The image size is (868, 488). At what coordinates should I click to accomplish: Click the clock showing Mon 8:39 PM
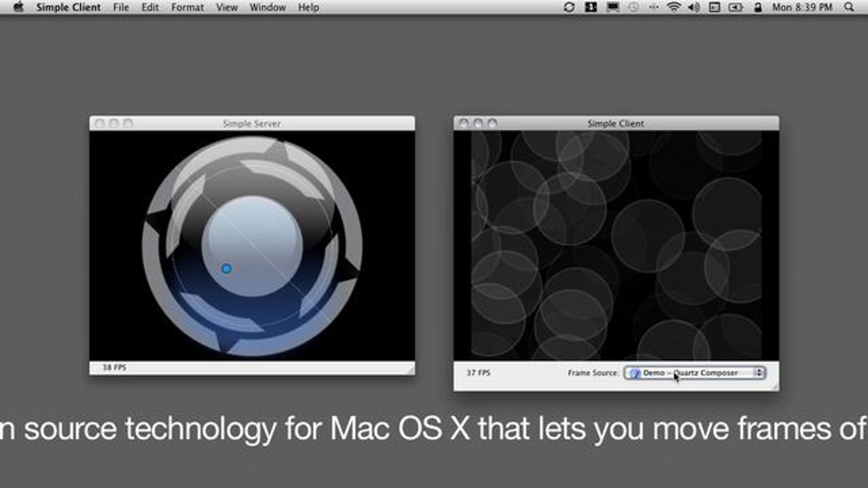[802, 7]
